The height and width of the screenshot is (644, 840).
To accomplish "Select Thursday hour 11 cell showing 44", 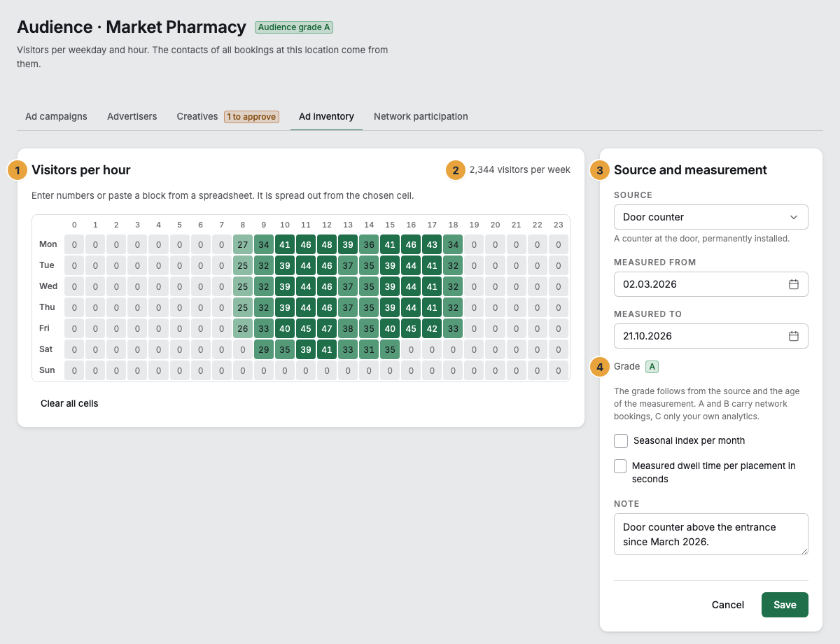I will tap(306, 308).
